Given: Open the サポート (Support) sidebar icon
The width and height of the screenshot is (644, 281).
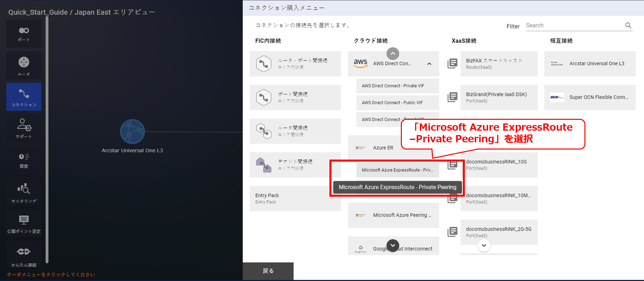Looking at the screenshot, I should pos(24,128).
